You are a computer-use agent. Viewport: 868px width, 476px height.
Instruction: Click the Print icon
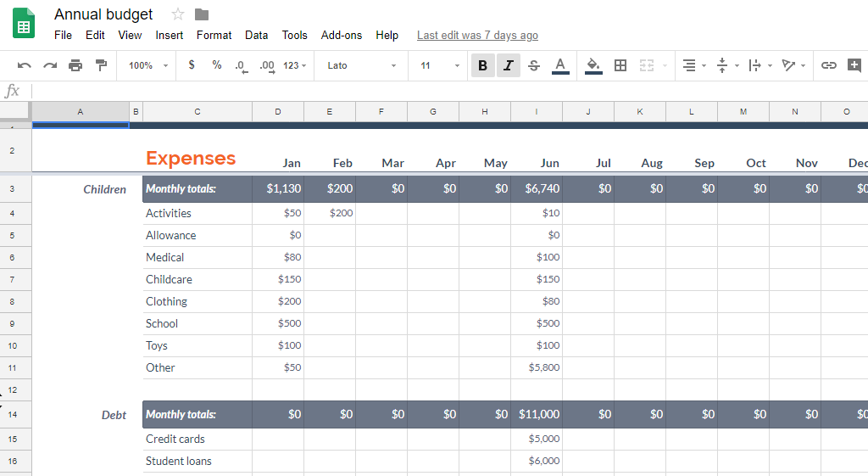75,65
